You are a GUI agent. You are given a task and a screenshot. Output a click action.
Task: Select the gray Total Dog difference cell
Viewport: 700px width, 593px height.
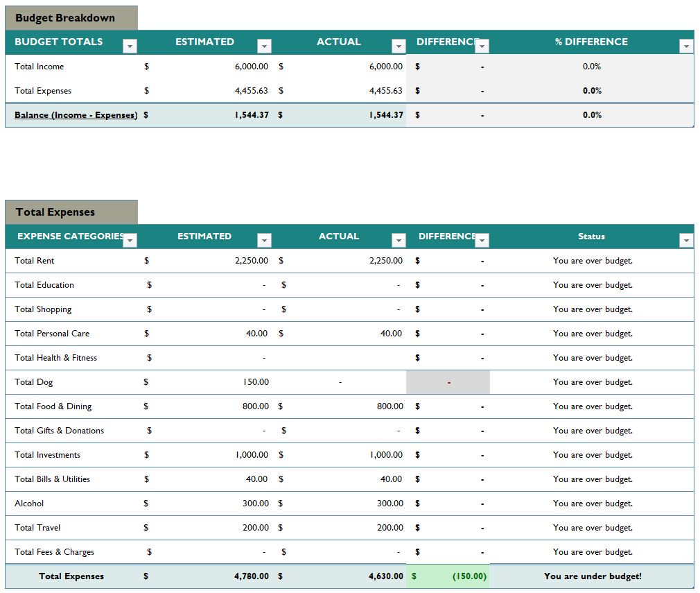point(448,382)
